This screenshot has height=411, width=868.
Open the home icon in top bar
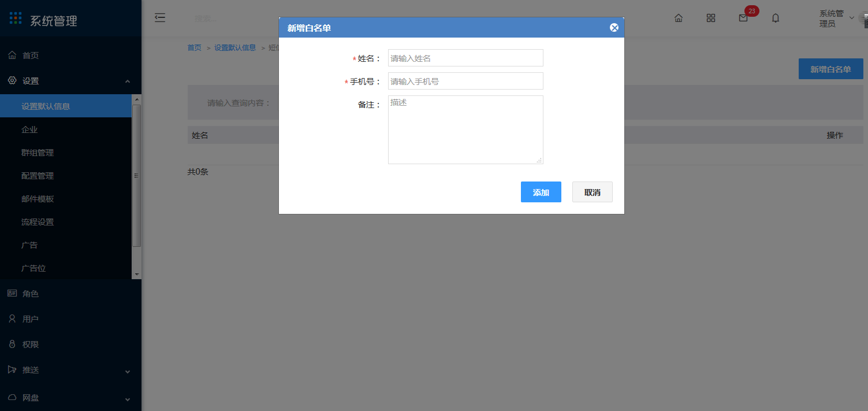tap(679, 18)
